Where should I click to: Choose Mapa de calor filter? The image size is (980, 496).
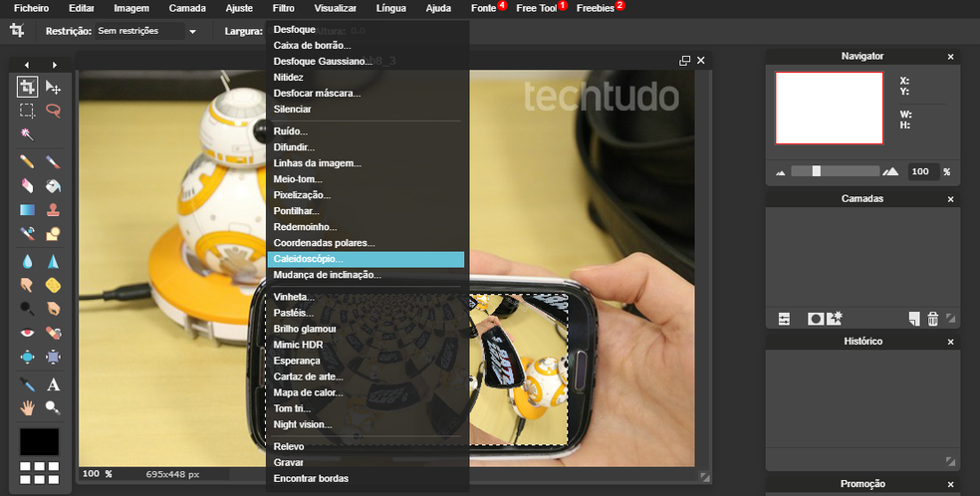pos(366,392)
